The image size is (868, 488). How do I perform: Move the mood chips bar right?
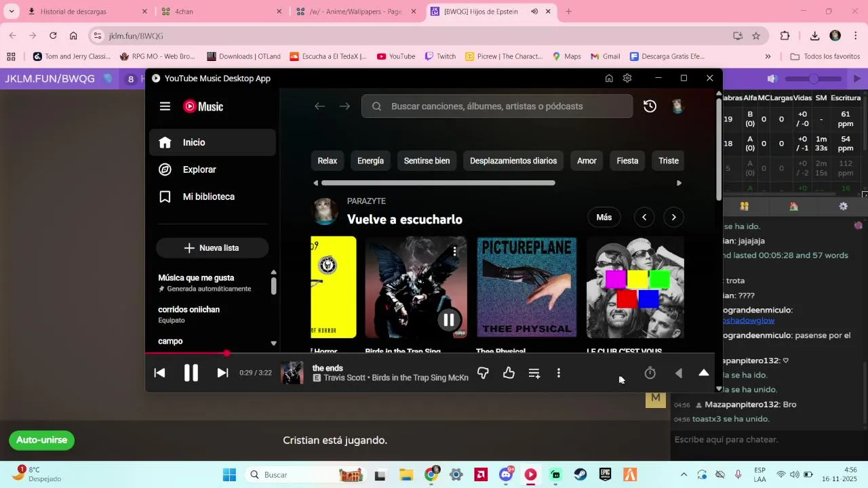679,183
